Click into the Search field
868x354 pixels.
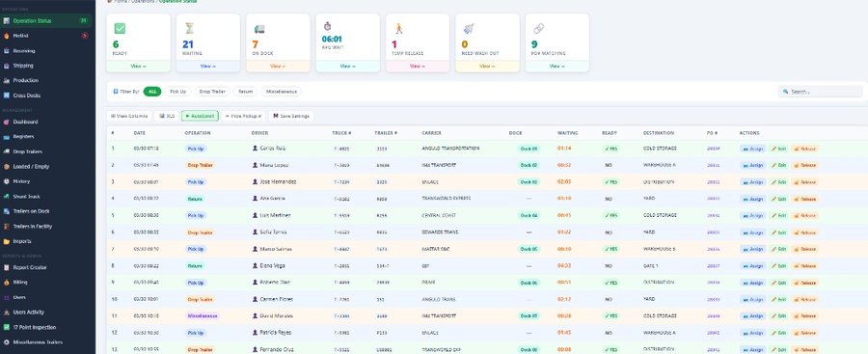821,92
